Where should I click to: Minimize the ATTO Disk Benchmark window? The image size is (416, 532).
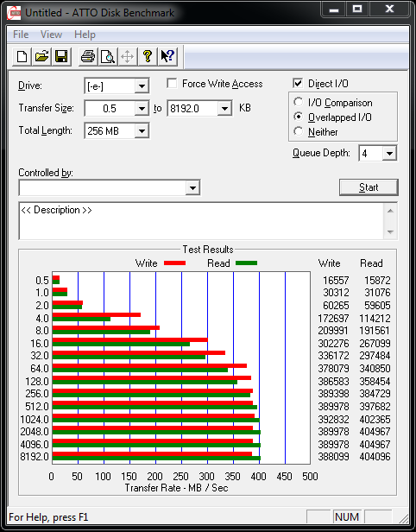tap(334, 9)
